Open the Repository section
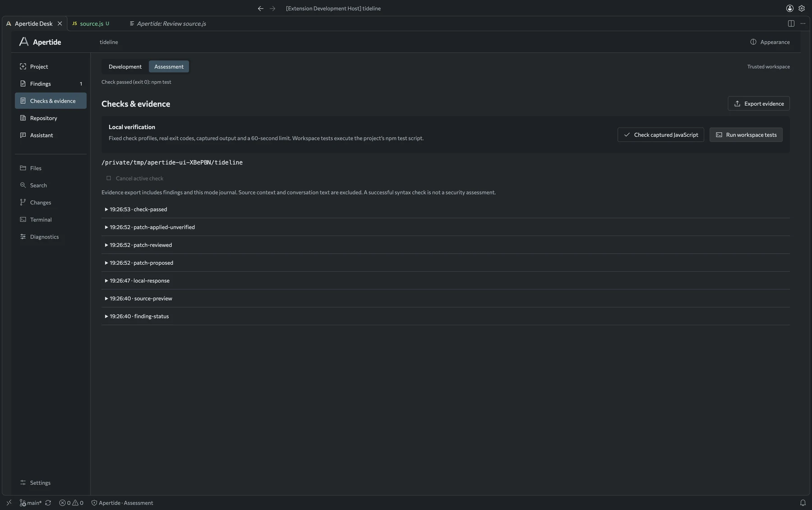 pos(51,118)
